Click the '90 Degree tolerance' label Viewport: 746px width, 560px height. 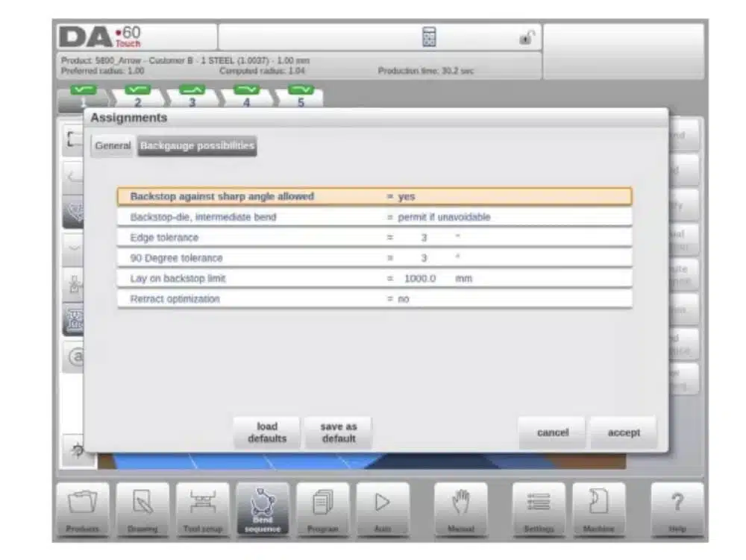[x=177, y=258]
